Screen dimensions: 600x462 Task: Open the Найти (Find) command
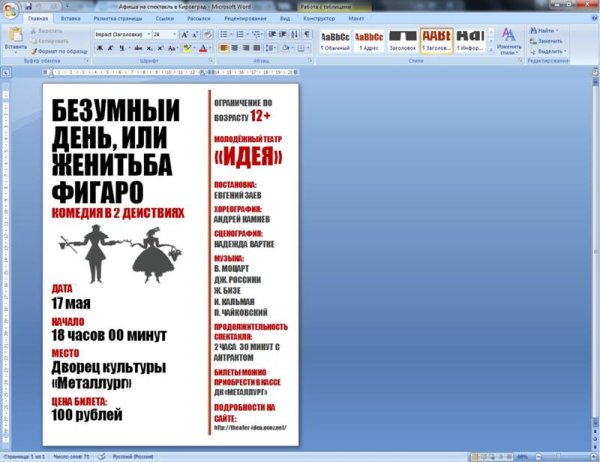(x=544, y=30)
